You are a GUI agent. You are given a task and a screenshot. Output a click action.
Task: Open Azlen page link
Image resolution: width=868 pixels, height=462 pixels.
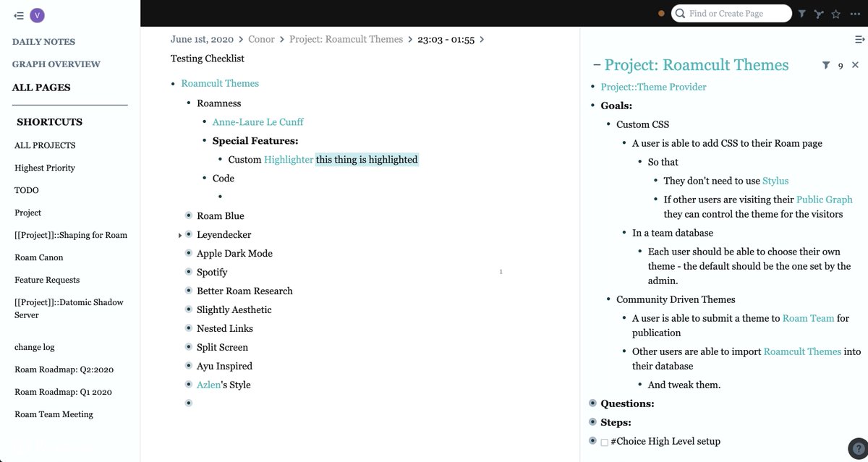(x=209, y=385)
